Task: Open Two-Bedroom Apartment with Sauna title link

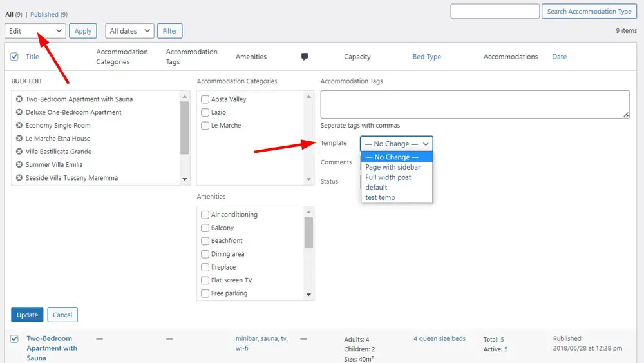Action: coord(52,348)
